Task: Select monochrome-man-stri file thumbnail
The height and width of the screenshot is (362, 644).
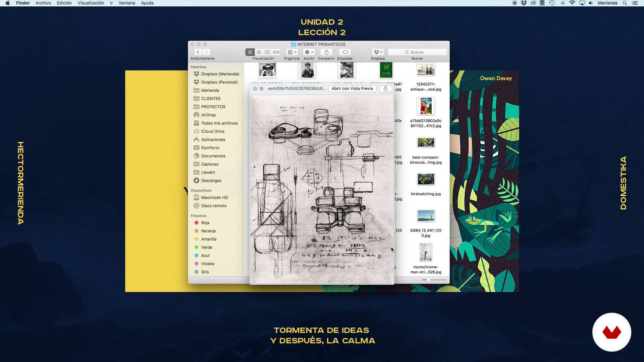Action: [x=426, y=252]
